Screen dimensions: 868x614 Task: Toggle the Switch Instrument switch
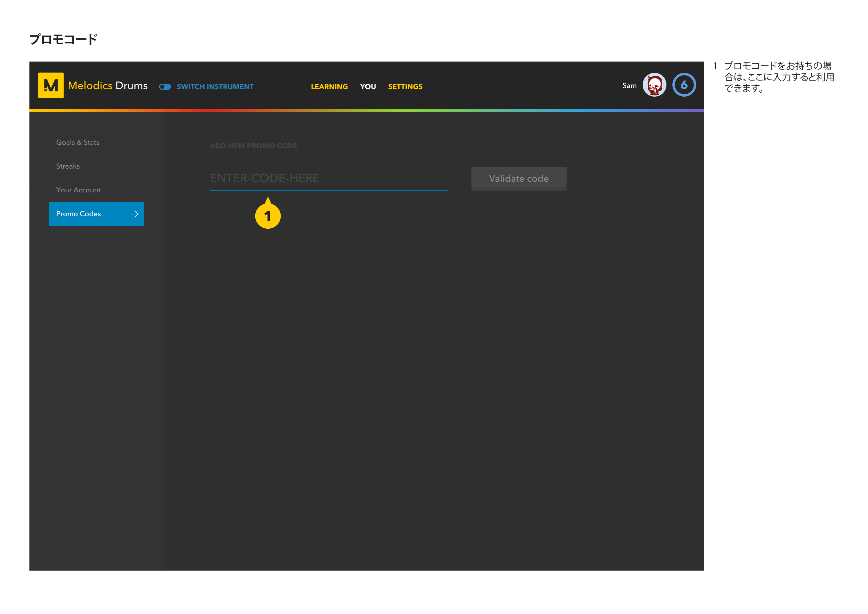(165, 87)
